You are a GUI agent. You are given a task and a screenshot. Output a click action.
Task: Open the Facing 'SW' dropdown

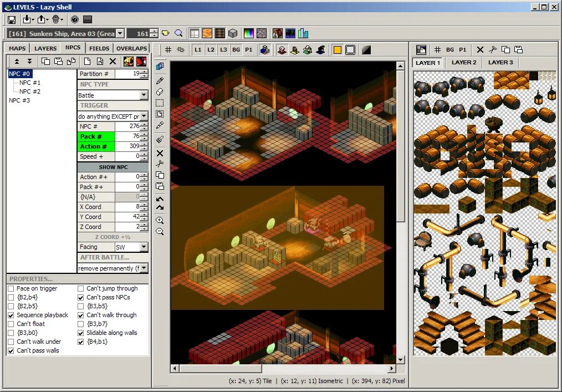[144, 247]
